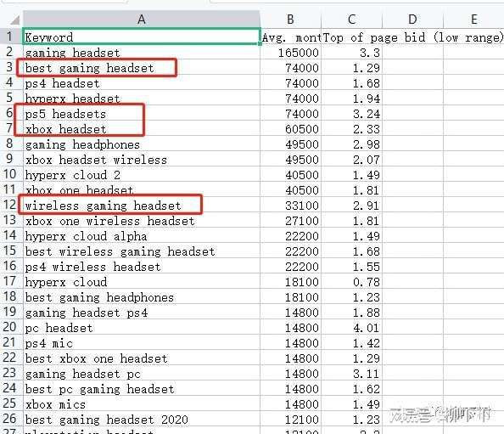Select bid value 4.01 cell

[351, 328]
